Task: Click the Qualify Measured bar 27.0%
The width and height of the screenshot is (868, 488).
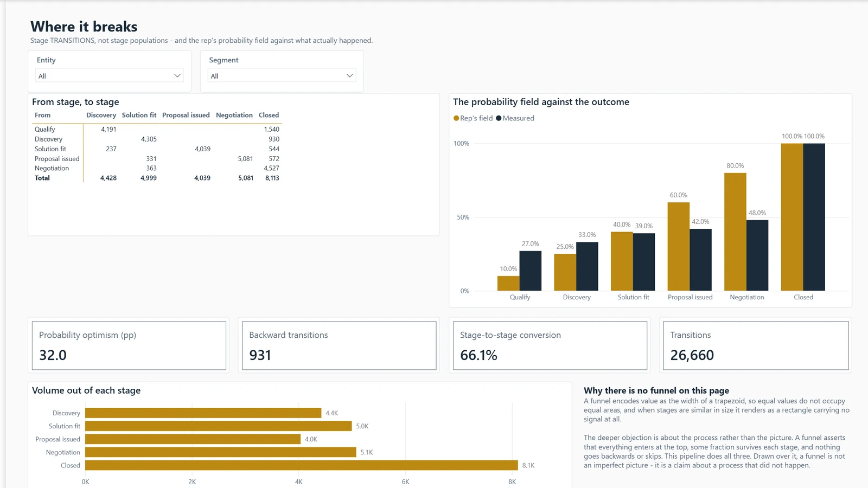Action: coord(531,271)
